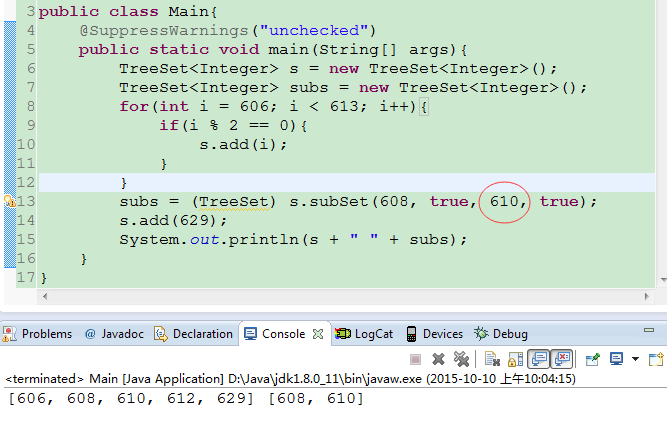Toggle show console when standard error changes
This screenshot has height=444, width=667.
pos(562,359)
